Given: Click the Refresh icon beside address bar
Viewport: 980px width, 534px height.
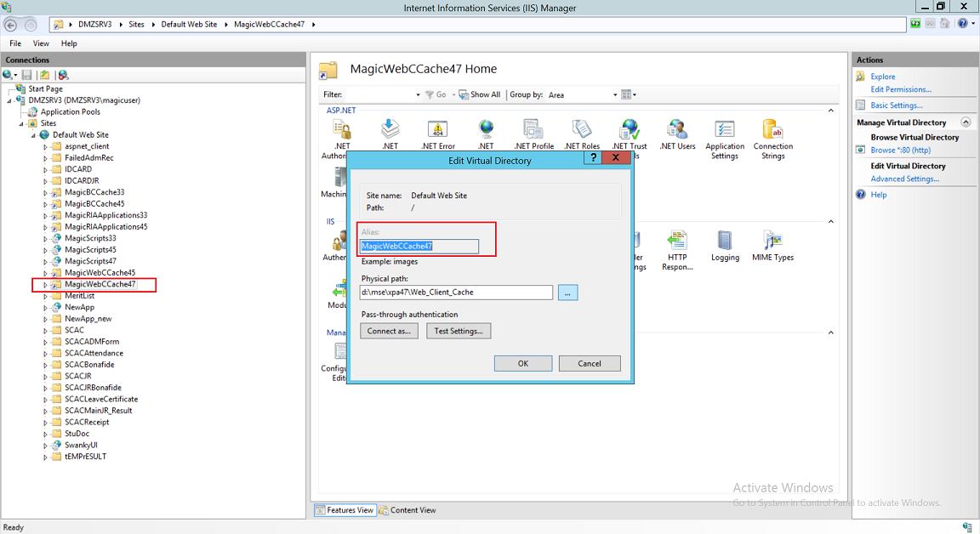Looking at the screenshot, I should [x=915, y=24].
